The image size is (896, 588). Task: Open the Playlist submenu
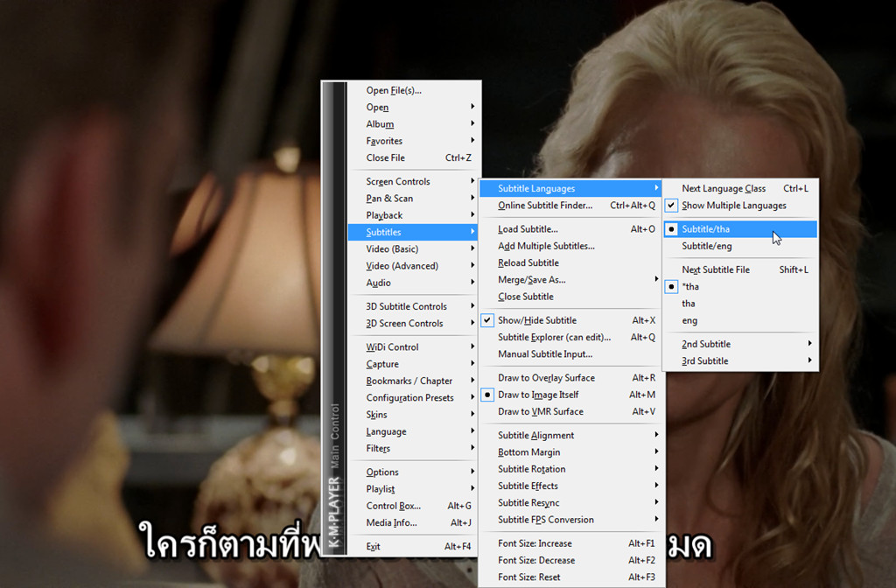click(x=413, y=489)
